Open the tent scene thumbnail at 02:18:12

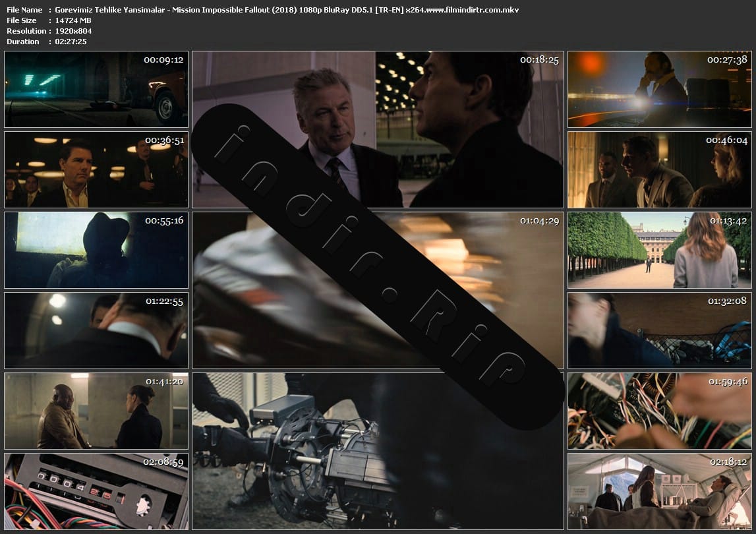(x=660, y=491)
